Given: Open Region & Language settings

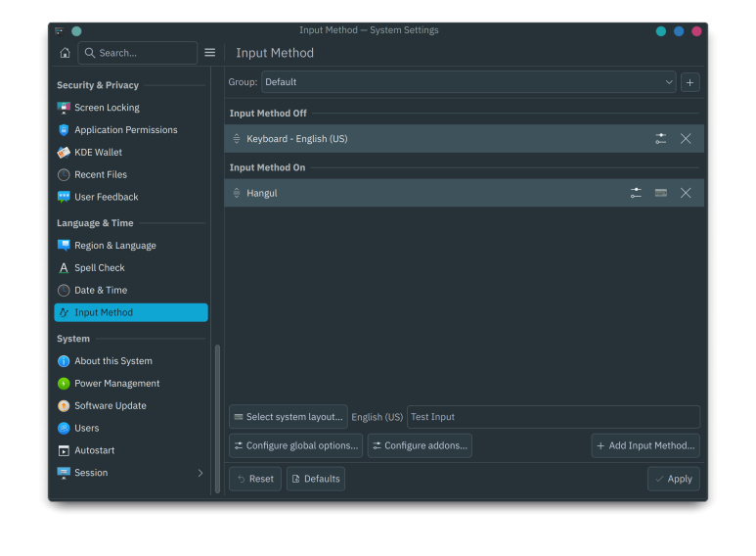Looking at the screenshot, I should [131, 246].
